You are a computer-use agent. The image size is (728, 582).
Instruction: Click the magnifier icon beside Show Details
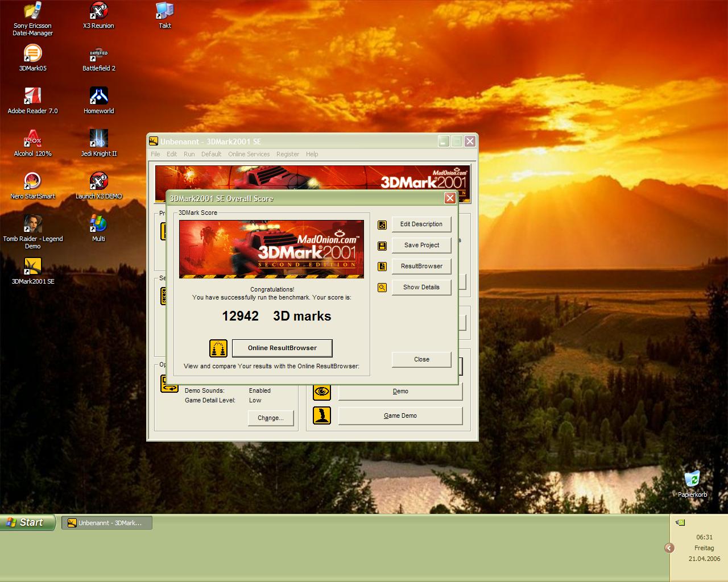(x=382, y=288)
